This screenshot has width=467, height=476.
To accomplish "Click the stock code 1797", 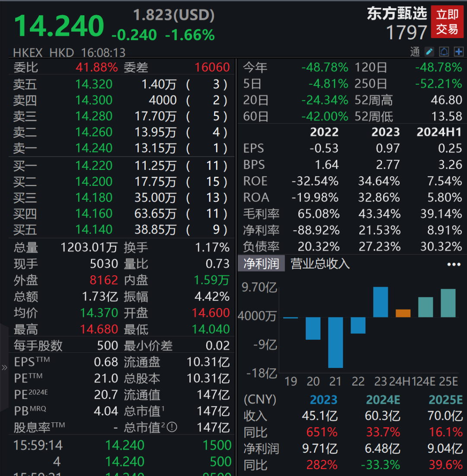I will pyautogui.click(x=406, y=32).
